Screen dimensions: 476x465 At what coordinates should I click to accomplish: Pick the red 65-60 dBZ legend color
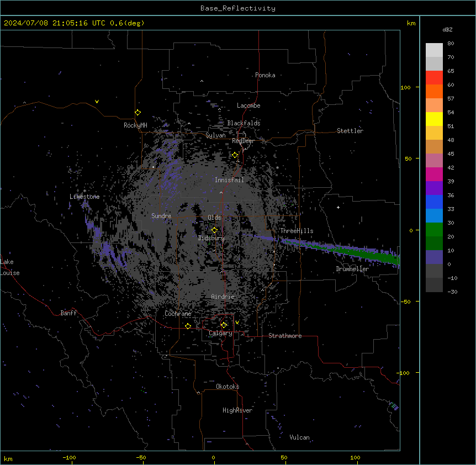(x=434, y=78)
